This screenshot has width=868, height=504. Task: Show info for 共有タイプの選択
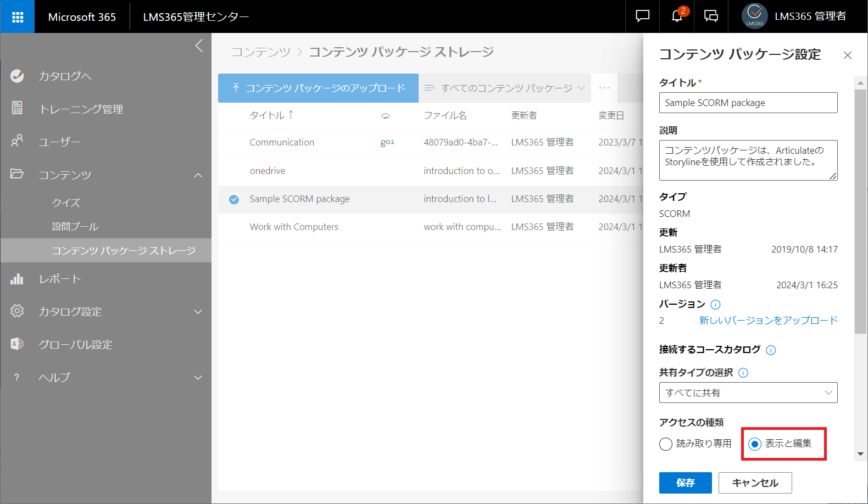coord(743,373)
